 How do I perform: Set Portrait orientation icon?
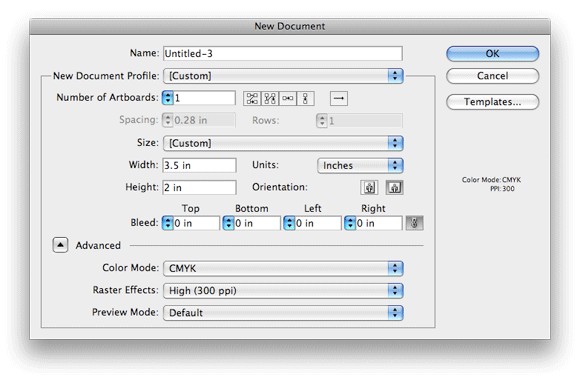pos(369,187)
